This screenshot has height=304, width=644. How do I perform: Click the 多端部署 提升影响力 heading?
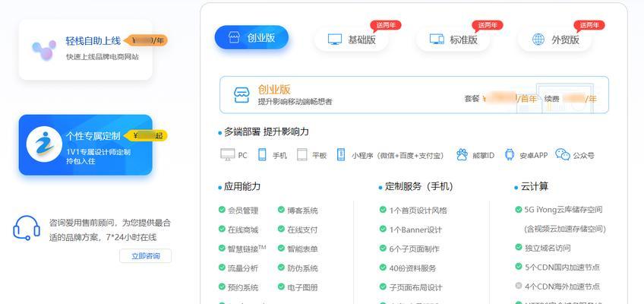[x=267, y=132]
